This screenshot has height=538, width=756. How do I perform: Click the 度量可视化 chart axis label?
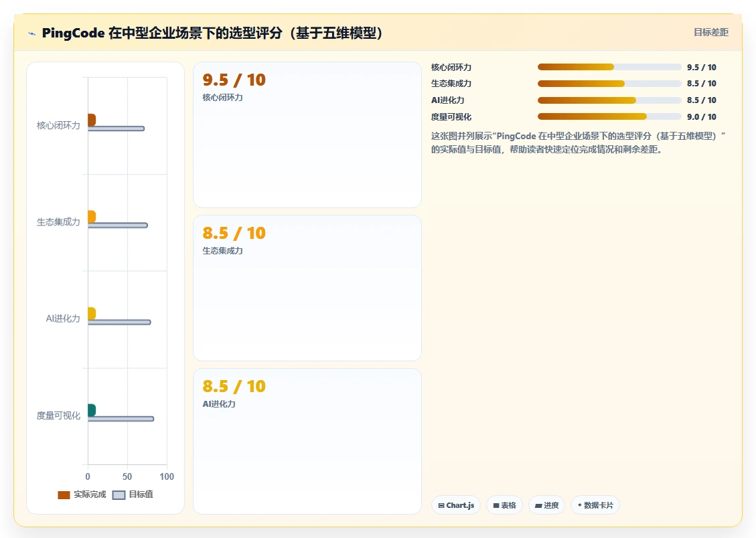coord(58,416)
